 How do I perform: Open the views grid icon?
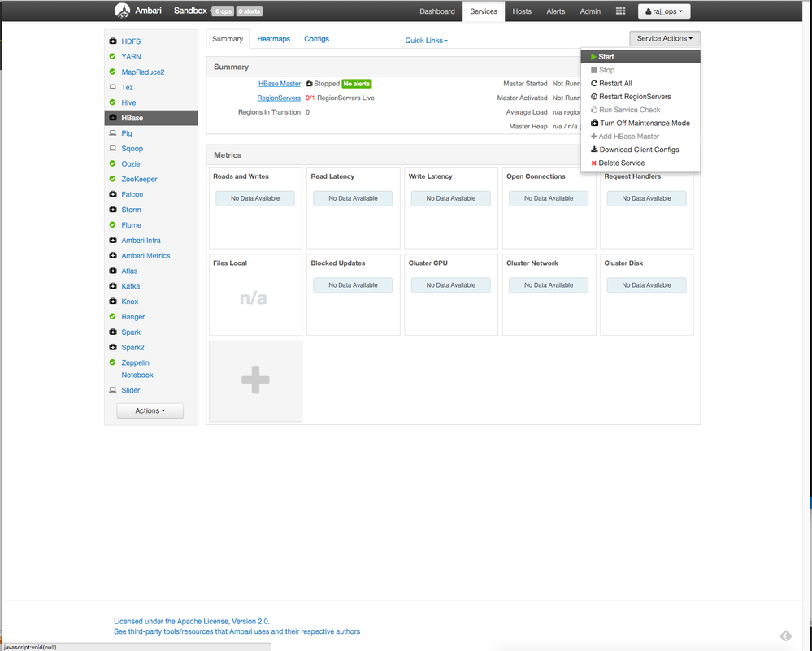[x=620, y=11]
